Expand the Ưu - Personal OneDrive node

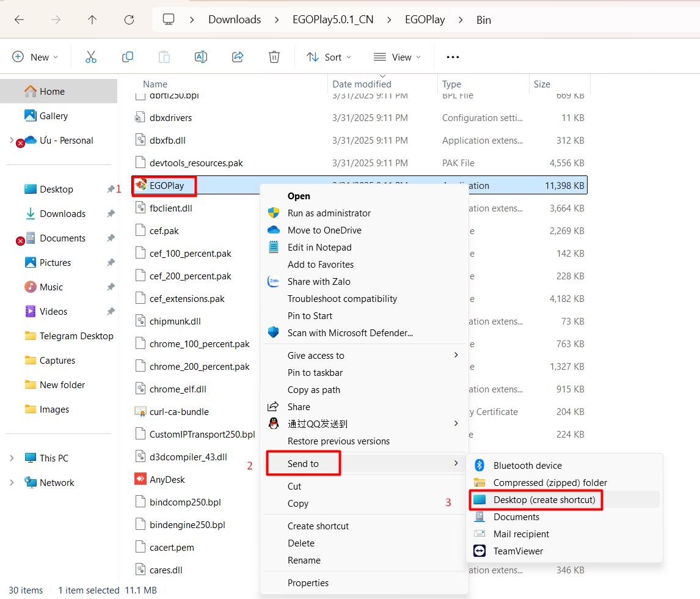coord(12,140)
